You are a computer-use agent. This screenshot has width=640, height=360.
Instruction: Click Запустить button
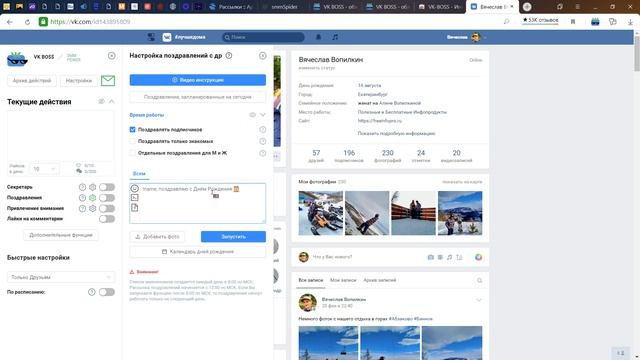(x=233, y=237)
